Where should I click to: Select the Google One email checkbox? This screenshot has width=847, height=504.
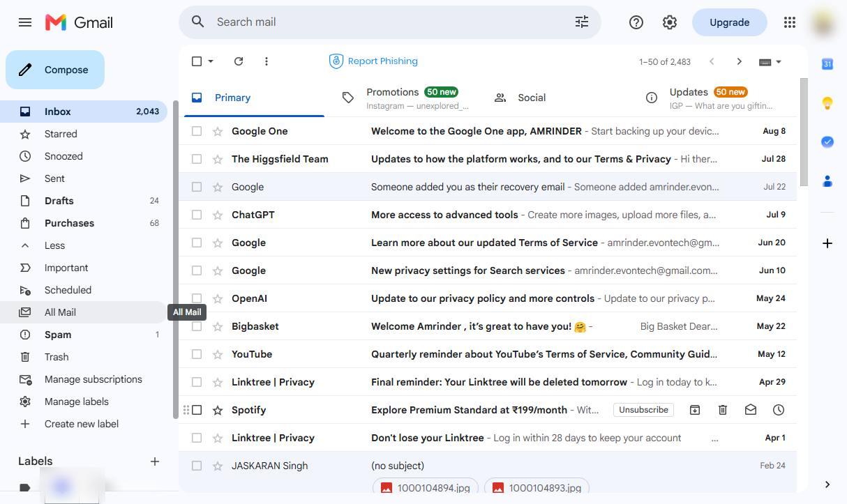click(197, 131)
